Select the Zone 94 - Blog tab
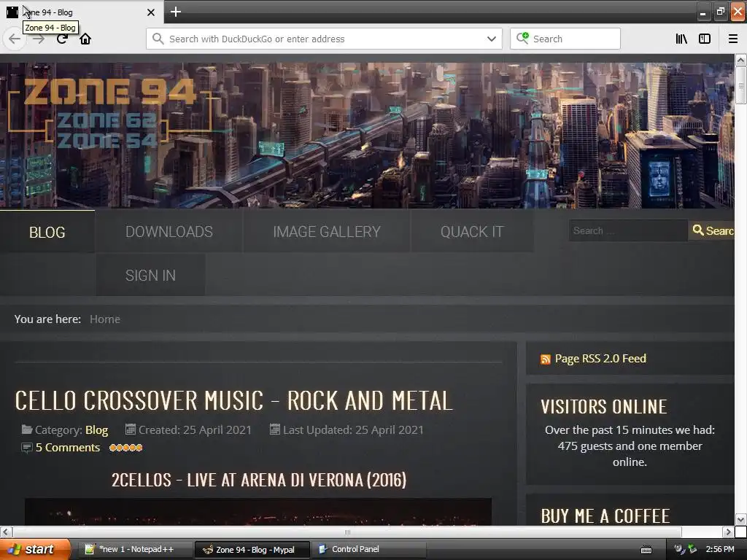747x560 pixels. (81, 12)
